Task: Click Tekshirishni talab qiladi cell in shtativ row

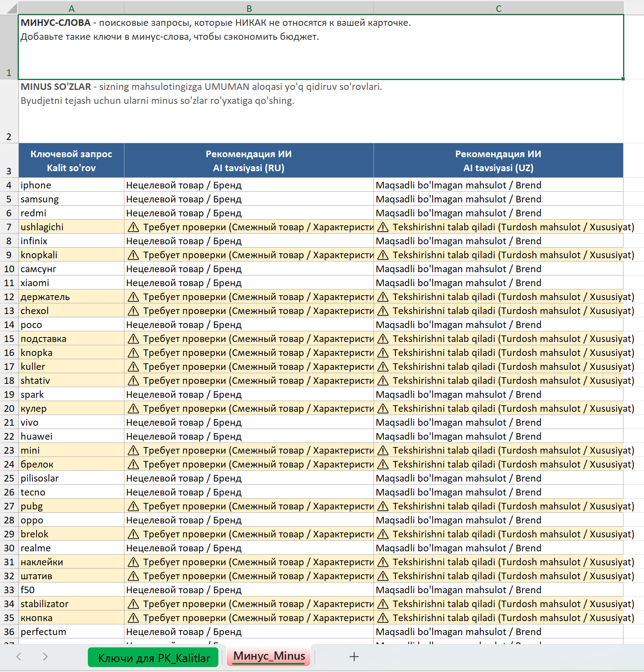Action: [498, 380]
